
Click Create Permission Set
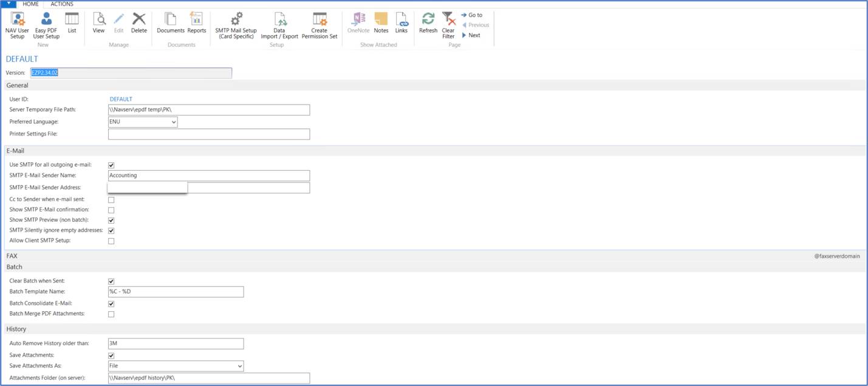pyautogui.click(x=320, y=26)
